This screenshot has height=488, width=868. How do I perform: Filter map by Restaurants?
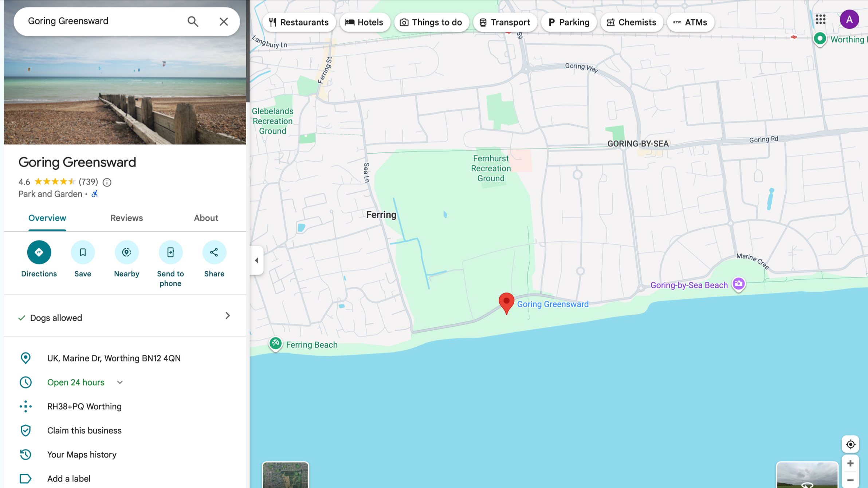(x=299, y=22)
